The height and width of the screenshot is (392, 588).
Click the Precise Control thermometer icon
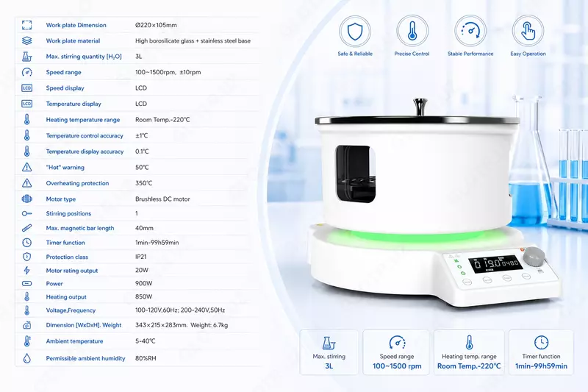point(412,32)
